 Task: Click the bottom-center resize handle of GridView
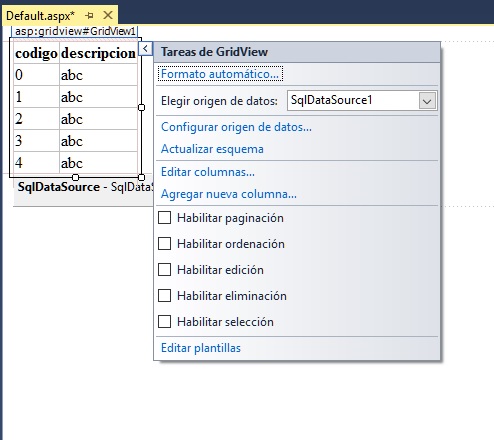coord(76,177)
